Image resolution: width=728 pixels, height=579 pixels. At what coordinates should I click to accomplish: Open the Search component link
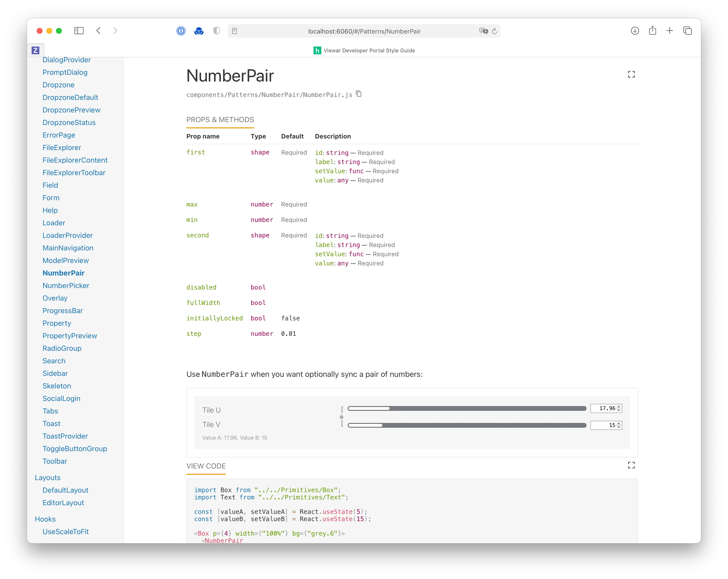pyautogui.click(x=54, y=361)
